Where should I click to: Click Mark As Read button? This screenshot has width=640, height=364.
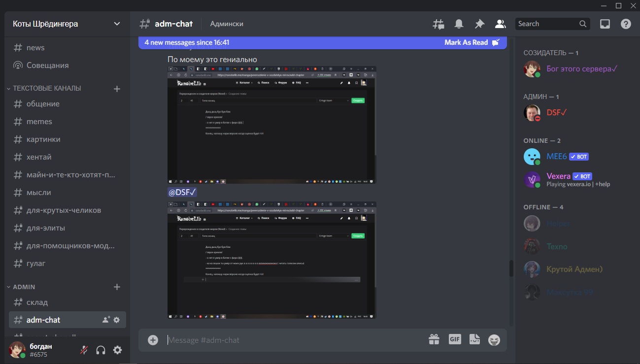click(x=472, y=42)
